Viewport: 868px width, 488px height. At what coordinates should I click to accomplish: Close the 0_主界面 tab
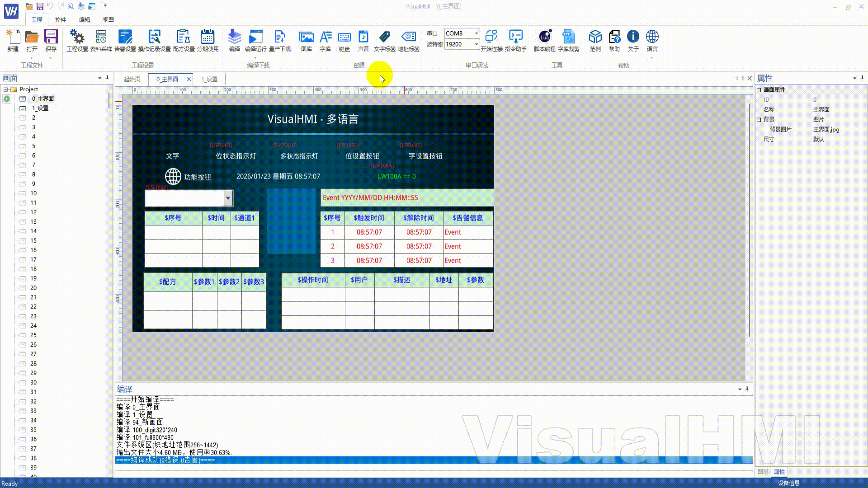(189, 79)
